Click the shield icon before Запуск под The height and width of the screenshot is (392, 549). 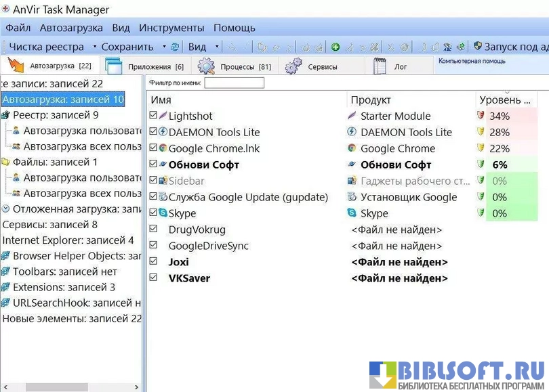pos(478,47)
